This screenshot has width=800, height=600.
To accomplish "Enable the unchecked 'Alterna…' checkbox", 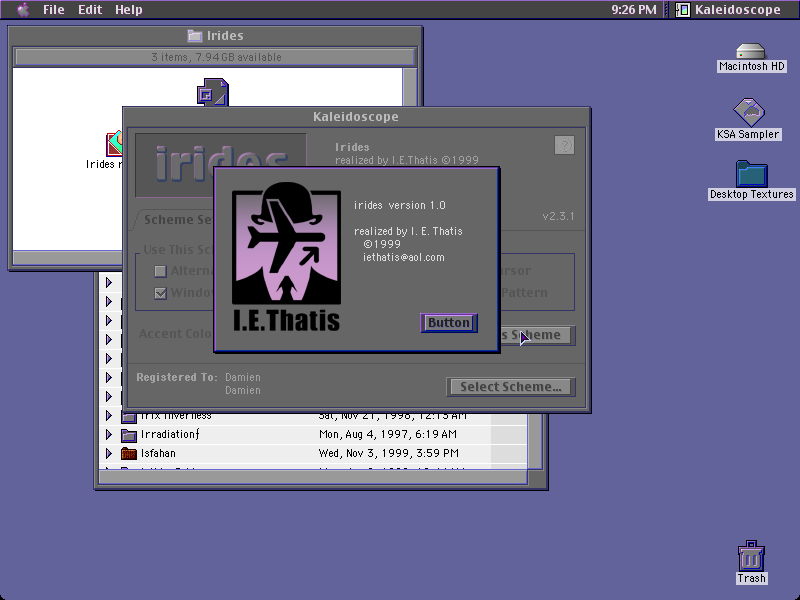I will [161, 271].
